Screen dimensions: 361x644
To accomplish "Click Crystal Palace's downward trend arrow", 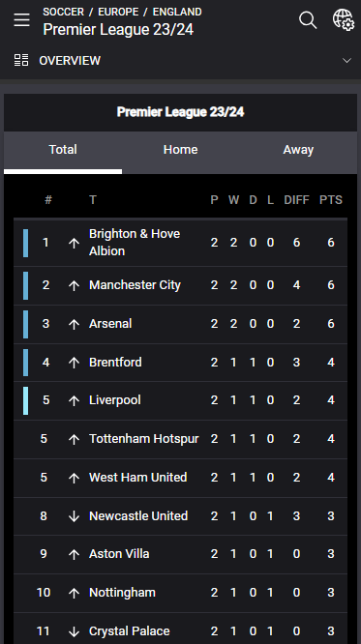I will [74, 631].
